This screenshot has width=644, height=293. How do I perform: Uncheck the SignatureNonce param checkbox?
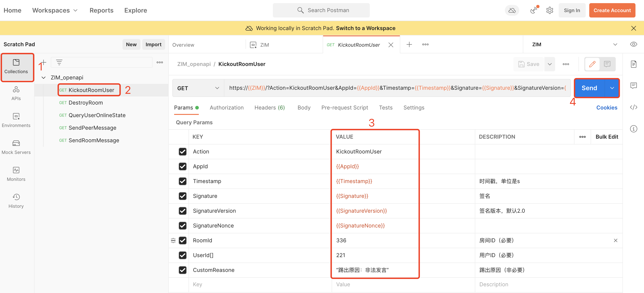[x=182, y=225]
